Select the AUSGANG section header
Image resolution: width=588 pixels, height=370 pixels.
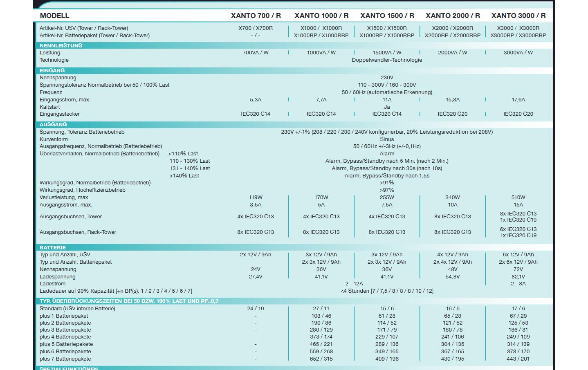53,124
